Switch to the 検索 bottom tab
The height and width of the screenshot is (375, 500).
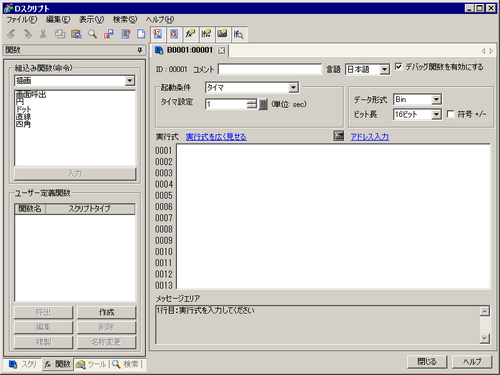(x=126, y=364)
